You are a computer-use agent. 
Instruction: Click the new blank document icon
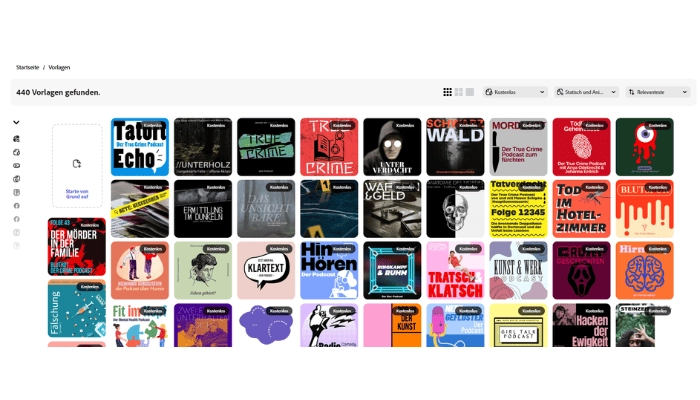pos(77,164)
